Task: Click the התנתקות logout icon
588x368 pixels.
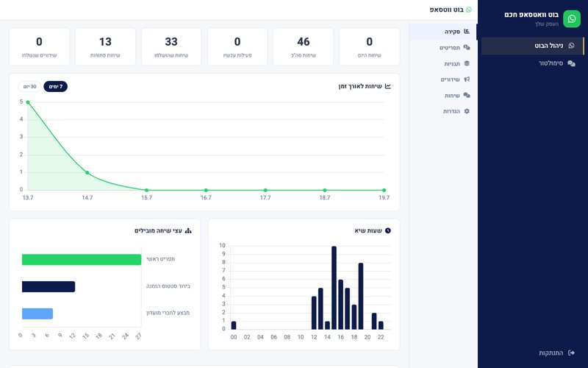Action: coord(572,353)
